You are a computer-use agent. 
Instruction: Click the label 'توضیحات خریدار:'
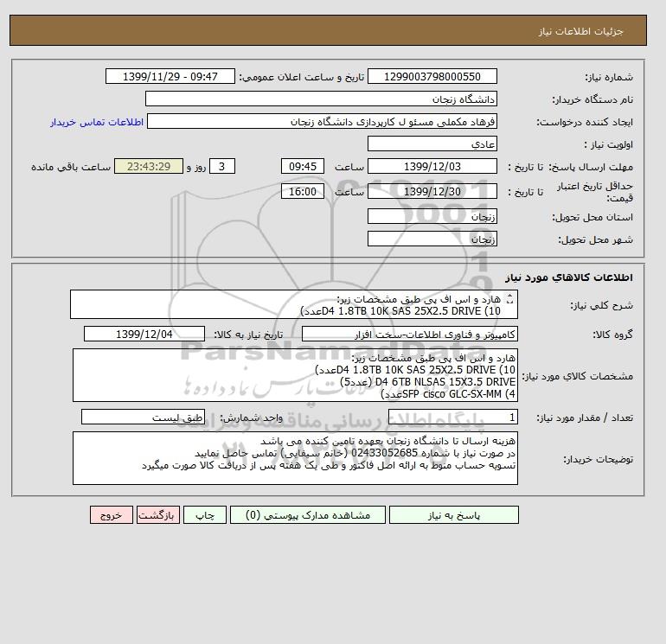(599, 459)
